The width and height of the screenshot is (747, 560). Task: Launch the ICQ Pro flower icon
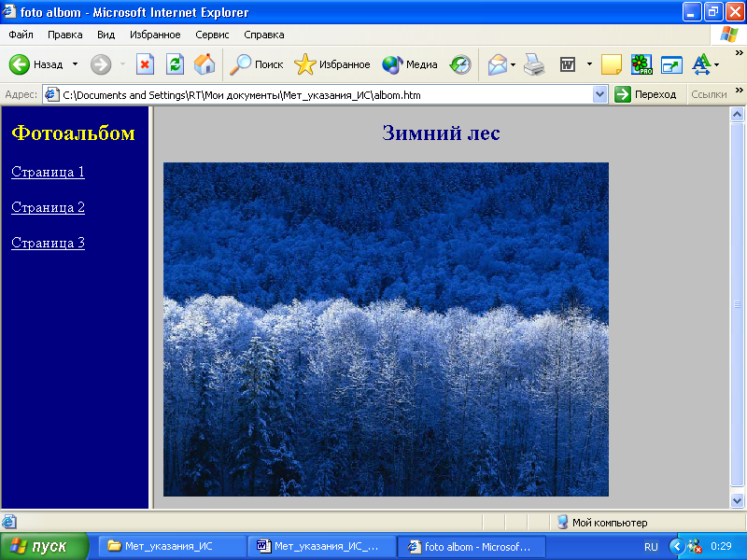641,64
